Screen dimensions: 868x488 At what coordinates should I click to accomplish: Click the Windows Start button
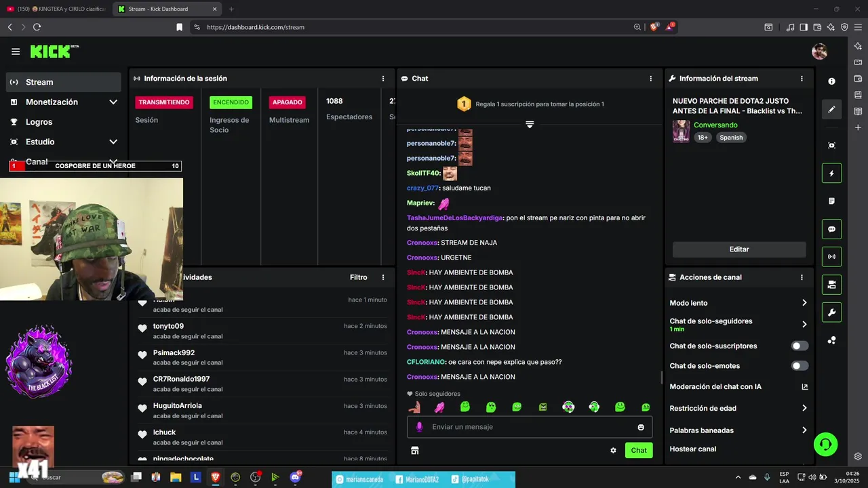coord(14,477)
